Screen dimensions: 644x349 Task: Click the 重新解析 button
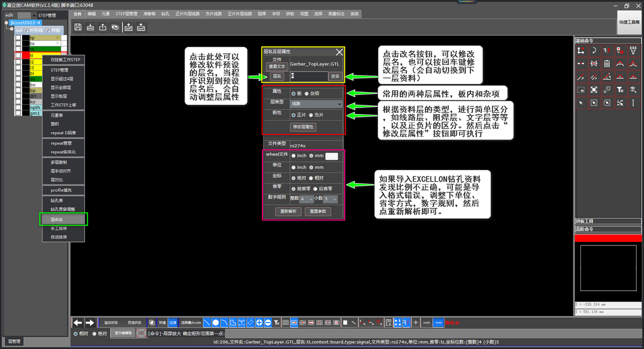[288, 211]
